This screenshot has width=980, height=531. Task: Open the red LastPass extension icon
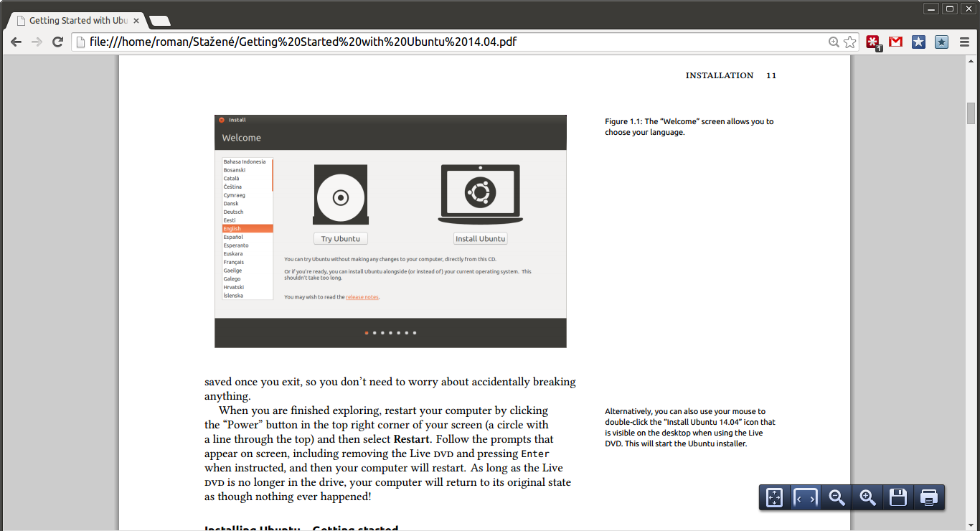873,42
